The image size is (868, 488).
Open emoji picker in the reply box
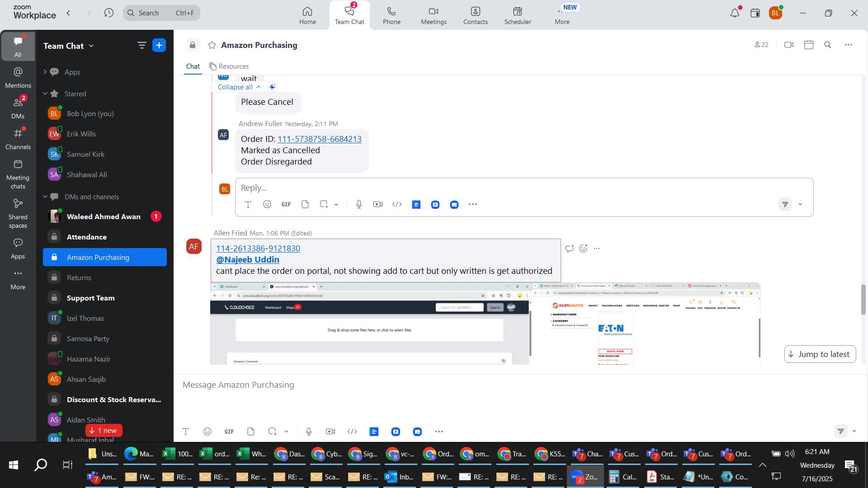(267, 205)
